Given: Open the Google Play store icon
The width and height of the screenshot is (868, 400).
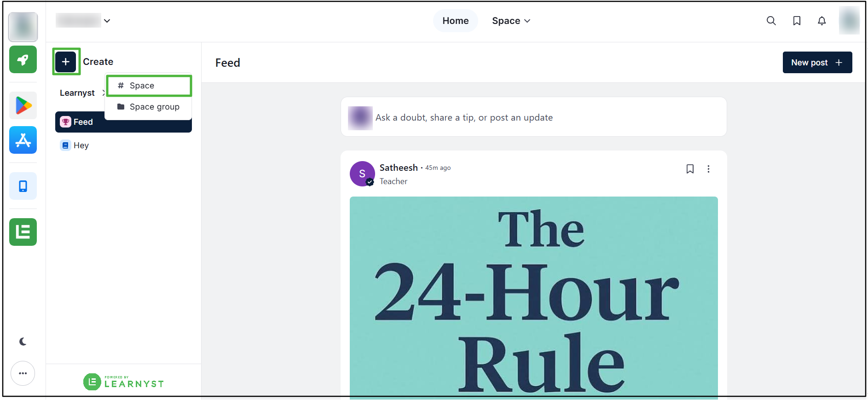Looking at the screenshot, I should point(23,105).
